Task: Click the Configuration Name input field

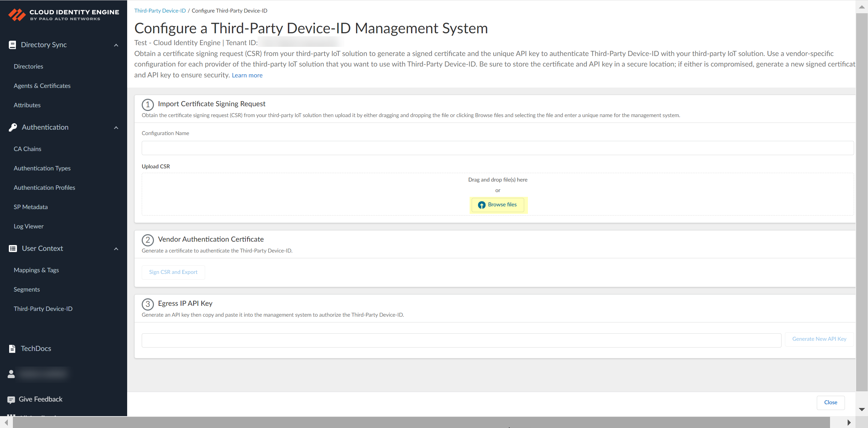Action: coord(497,148)
